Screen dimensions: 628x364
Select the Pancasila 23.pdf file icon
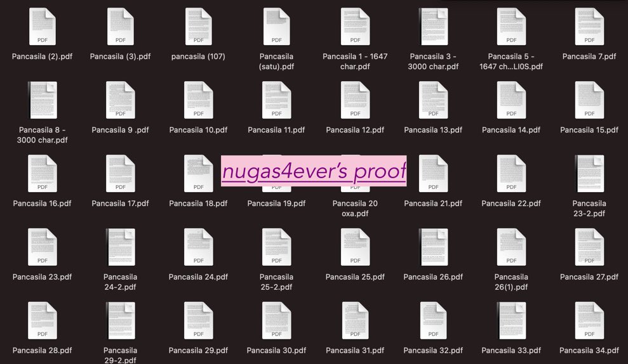pos(42,247)
